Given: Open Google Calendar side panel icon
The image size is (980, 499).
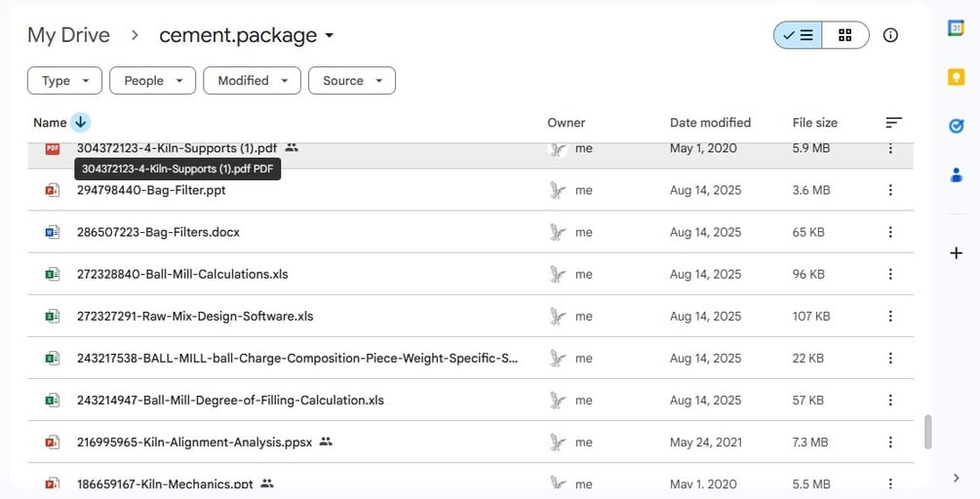Looking at the screenshot, I should point(956,28).
